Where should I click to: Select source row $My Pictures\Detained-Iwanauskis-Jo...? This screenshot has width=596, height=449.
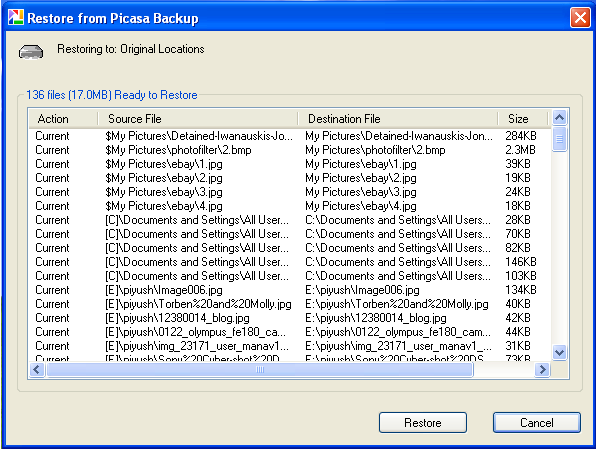pyautogui.click(x=199, y=136)
